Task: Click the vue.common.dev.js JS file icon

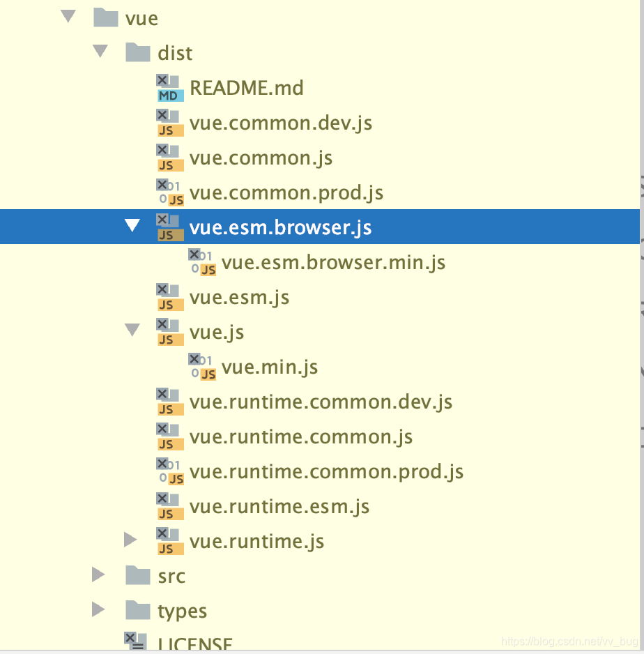Action: (170, 123)
